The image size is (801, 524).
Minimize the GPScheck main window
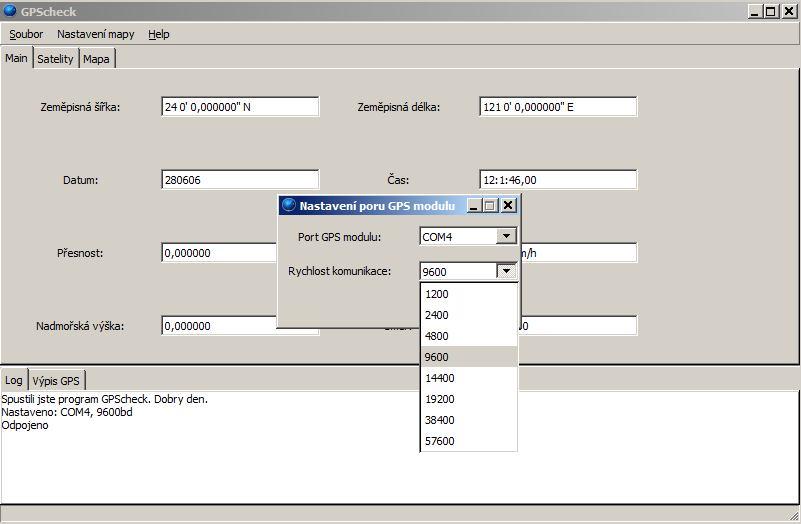tap(756, 11)
